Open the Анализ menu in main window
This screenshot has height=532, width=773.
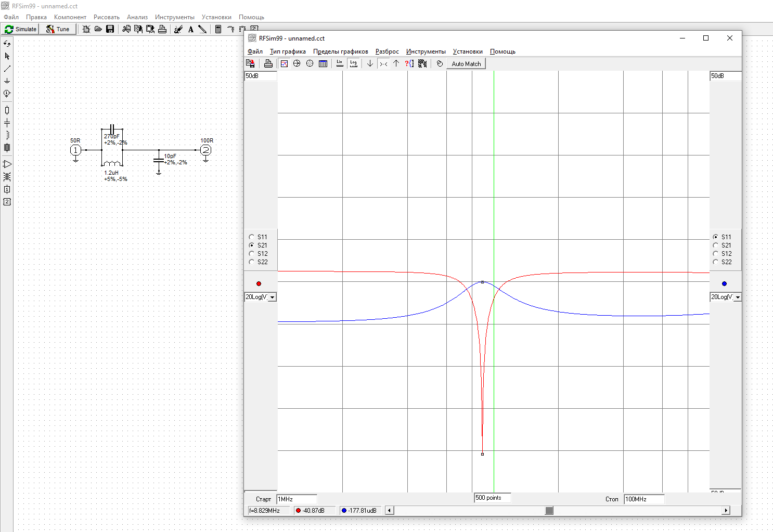pyautogui.click(x=137, y=17)
